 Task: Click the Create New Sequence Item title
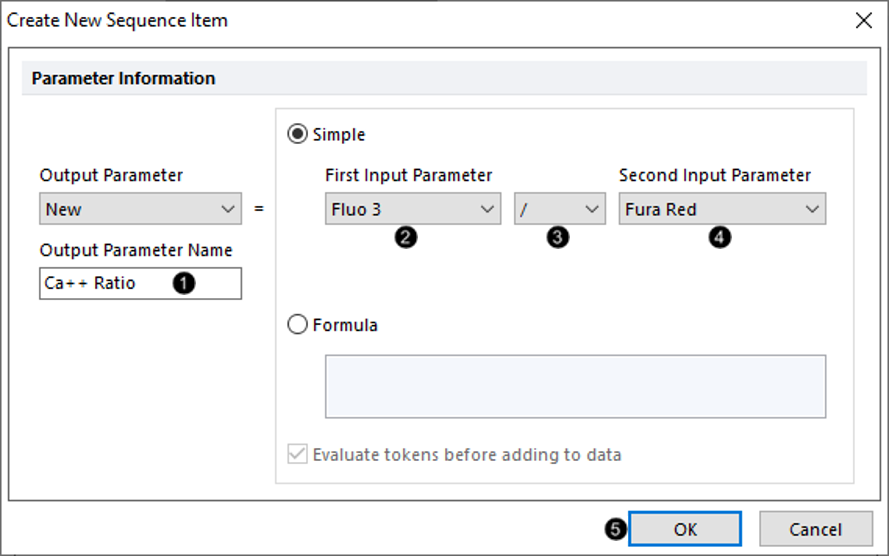(x=117, y=20)
